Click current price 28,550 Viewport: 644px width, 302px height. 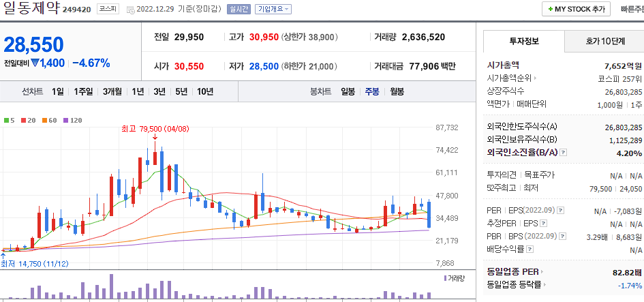pos(33,44)
